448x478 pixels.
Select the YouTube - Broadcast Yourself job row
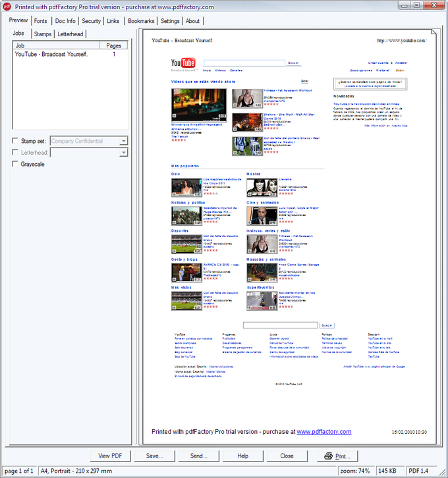point(70,54)
